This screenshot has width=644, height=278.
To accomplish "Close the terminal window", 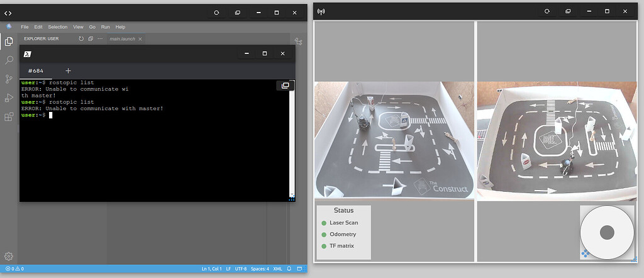I will (x=282, y=53).
